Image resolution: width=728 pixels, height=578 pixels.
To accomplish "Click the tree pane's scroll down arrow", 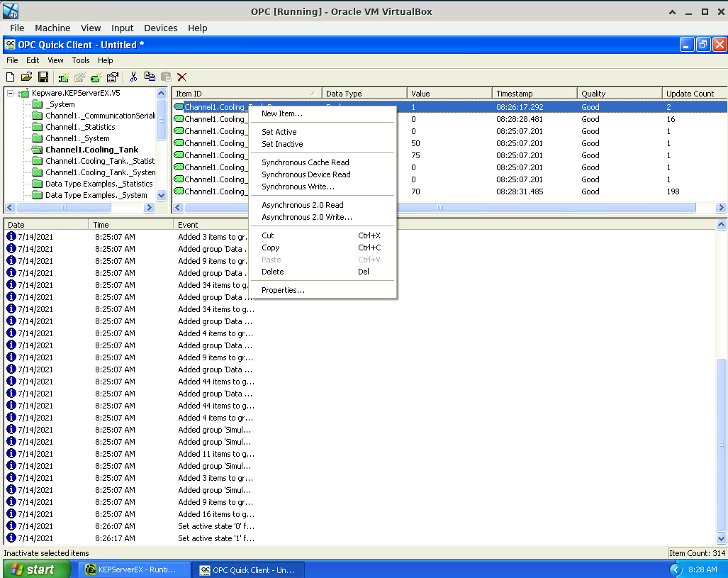I will click(x=162, y=195).
